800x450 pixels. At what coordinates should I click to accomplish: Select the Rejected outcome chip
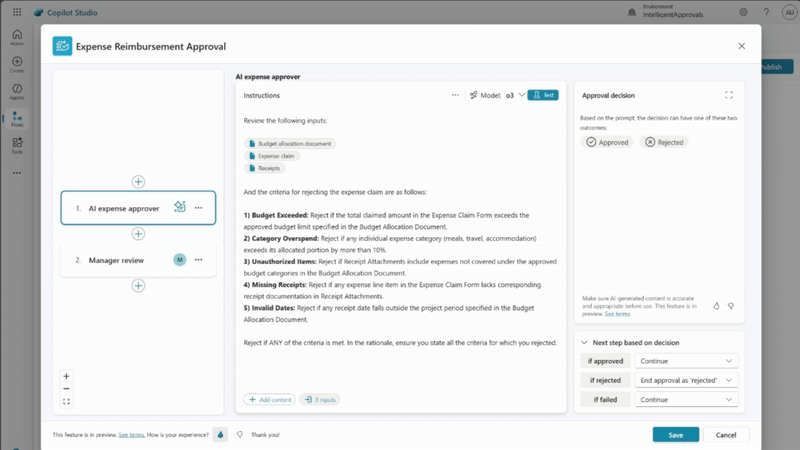(x=665, y=142)
